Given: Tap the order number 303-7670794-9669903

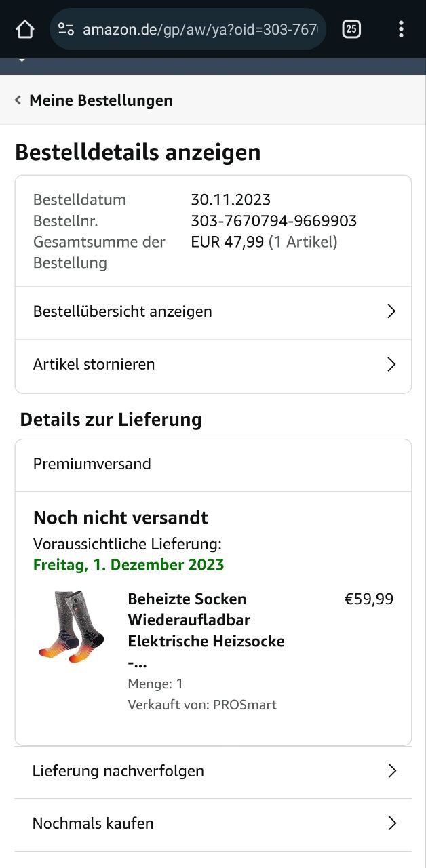Looking at the screenshot, I should click(274, 221).
